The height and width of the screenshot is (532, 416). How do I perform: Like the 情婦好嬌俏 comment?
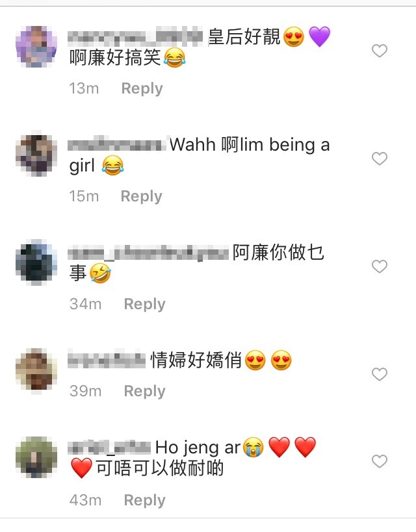380,374
